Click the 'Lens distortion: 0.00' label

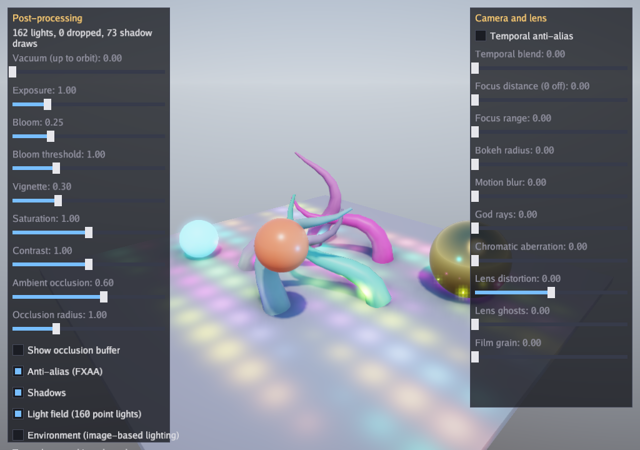518,278
